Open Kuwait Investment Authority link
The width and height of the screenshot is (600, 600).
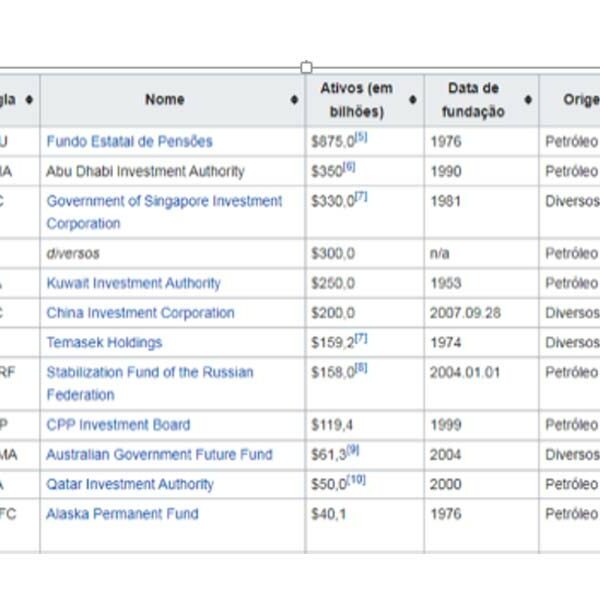point(134,283)
